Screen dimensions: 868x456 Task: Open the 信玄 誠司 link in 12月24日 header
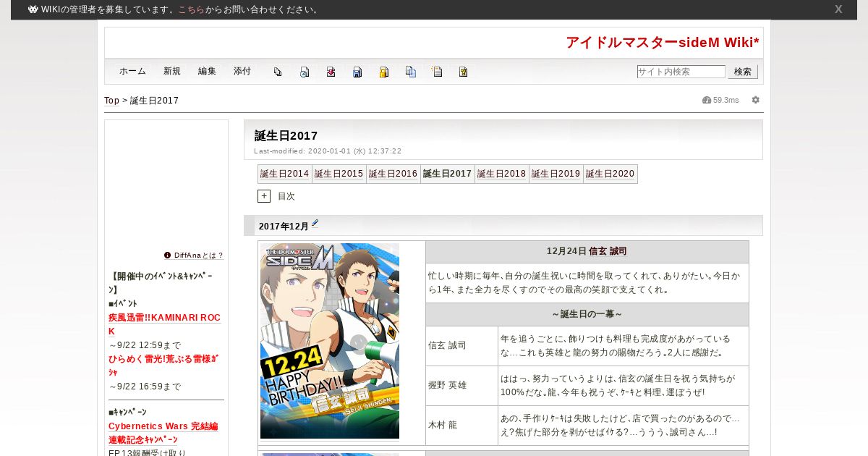pos(608,251)
